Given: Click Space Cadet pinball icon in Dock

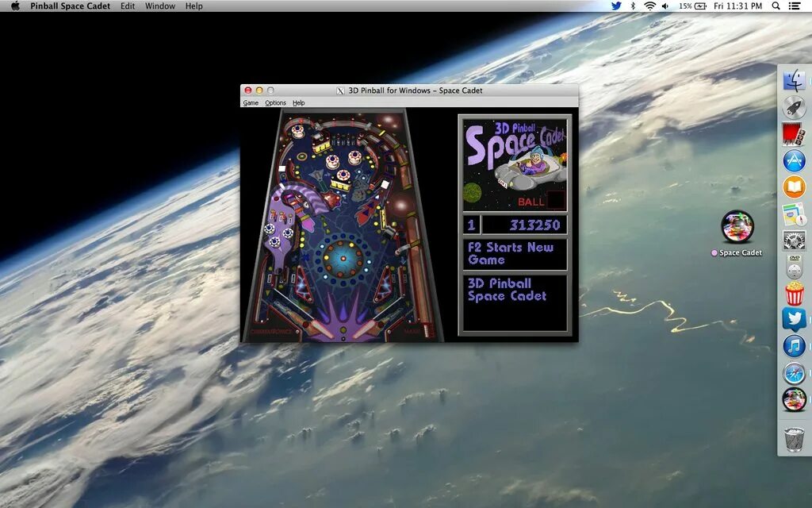Looking at the screenshot, I should (794, 400).
